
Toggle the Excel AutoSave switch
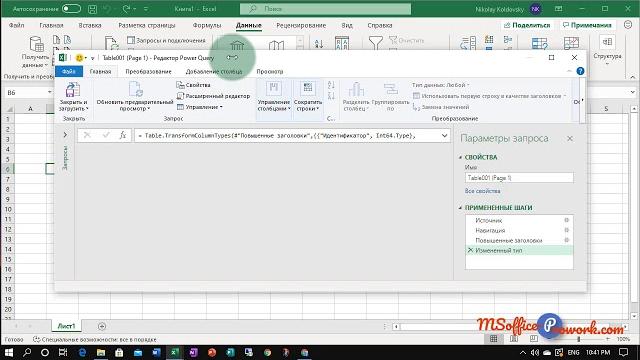click(71, 9)
